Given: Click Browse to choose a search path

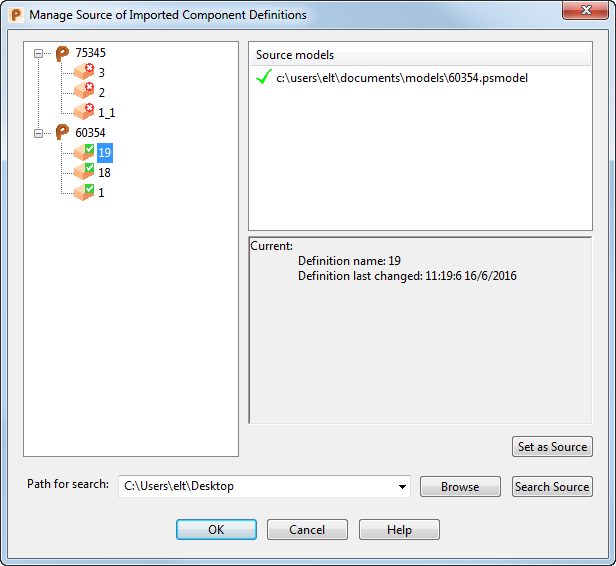Looking at the screenshot, I should tap(460, 487).
